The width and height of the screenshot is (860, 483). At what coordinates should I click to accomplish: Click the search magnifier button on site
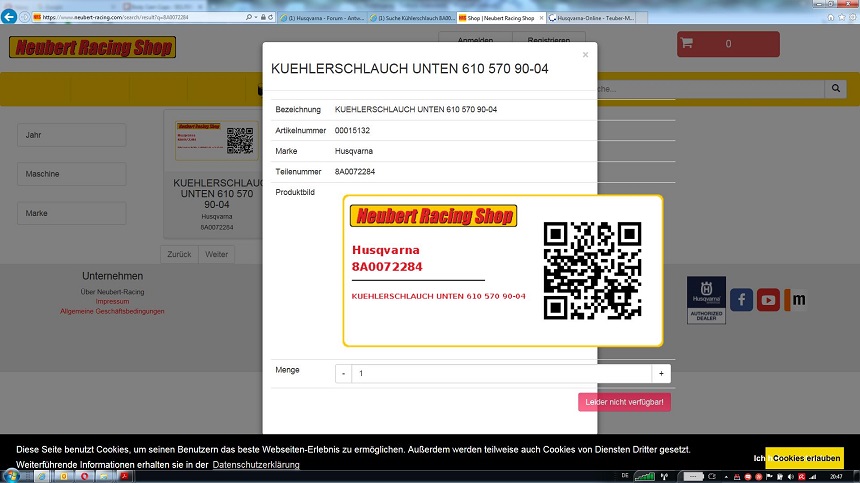tap(835, 88)
